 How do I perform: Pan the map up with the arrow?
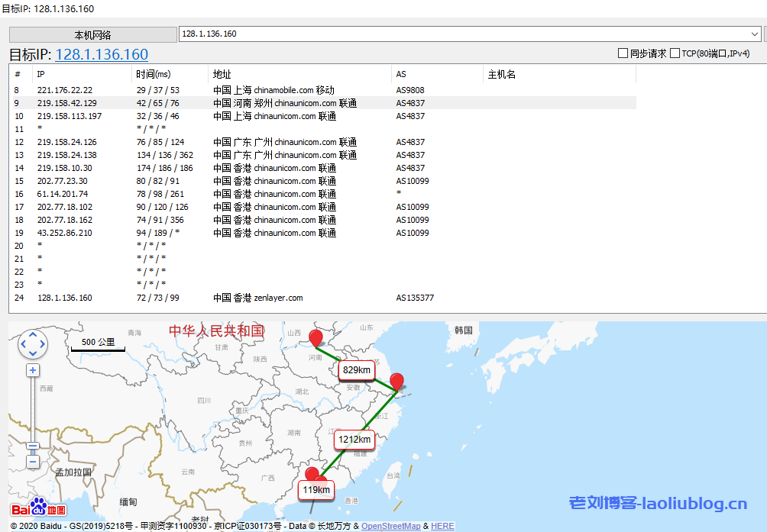click(x=33, y=334)
